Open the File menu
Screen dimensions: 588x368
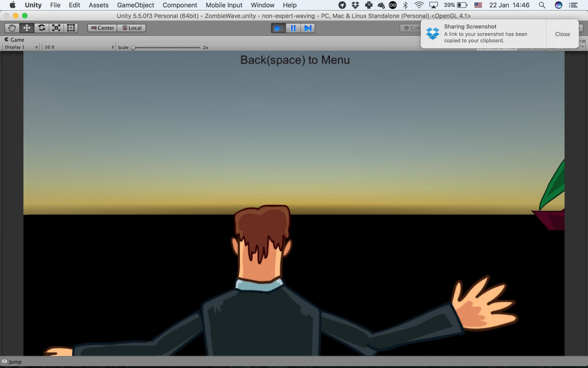coord(55,5)
